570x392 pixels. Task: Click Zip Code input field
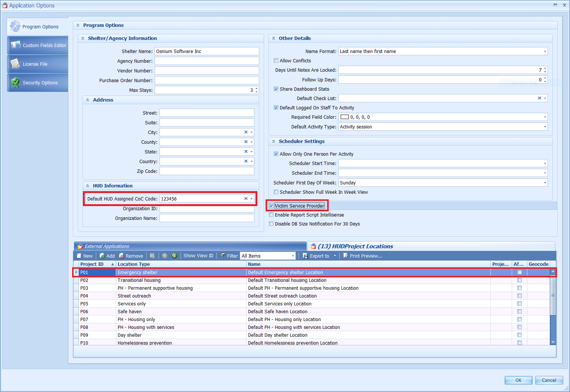pos(207,171)
